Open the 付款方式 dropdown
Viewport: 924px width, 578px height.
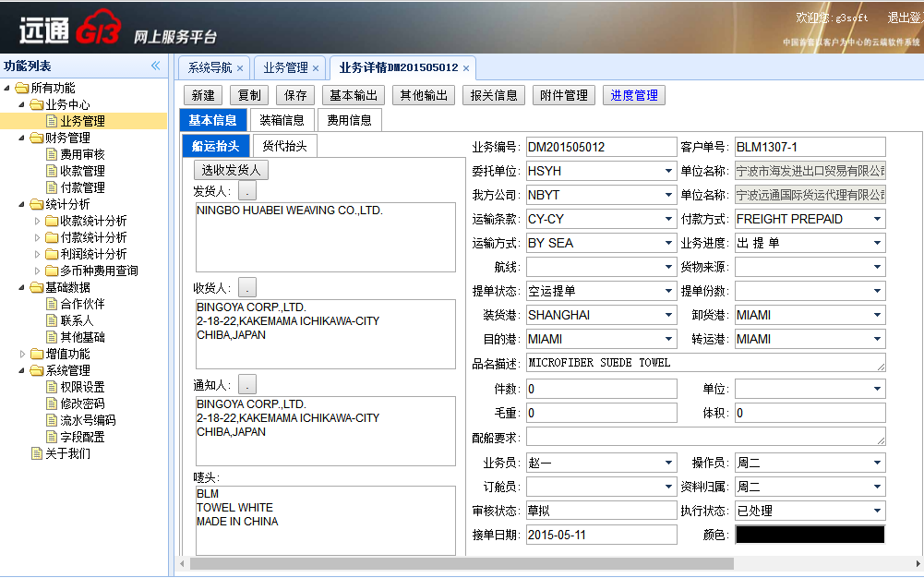(x=877, y=219)
